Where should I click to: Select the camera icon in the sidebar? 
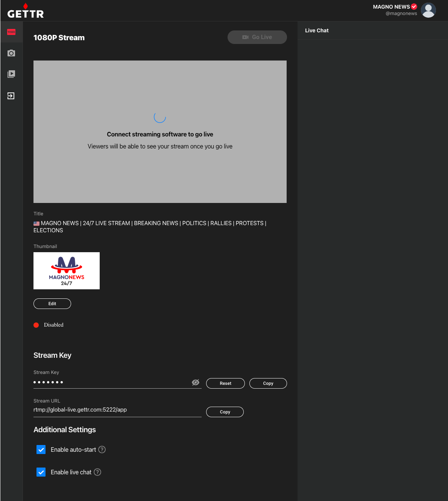coord(11,53)
